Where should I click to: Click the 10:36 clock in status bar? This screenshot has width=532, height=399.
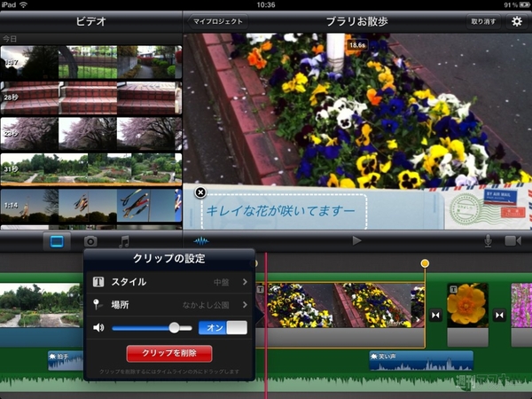[x=266, y=4]
